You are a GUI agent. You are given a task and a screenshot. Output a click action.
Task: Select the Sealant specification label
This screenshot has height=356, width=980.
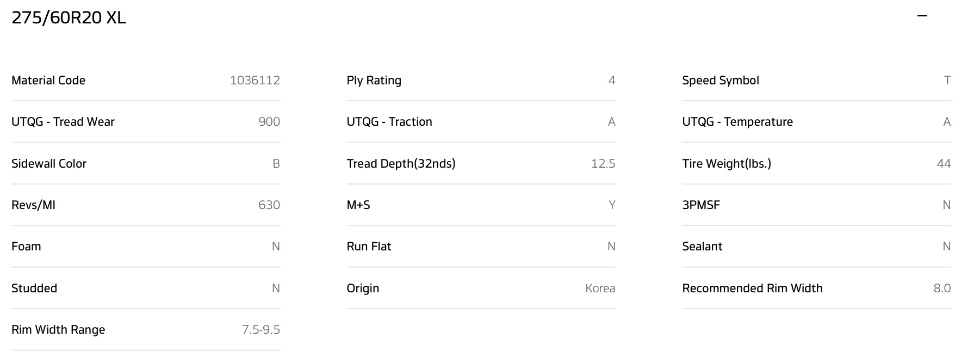point(702,246)
